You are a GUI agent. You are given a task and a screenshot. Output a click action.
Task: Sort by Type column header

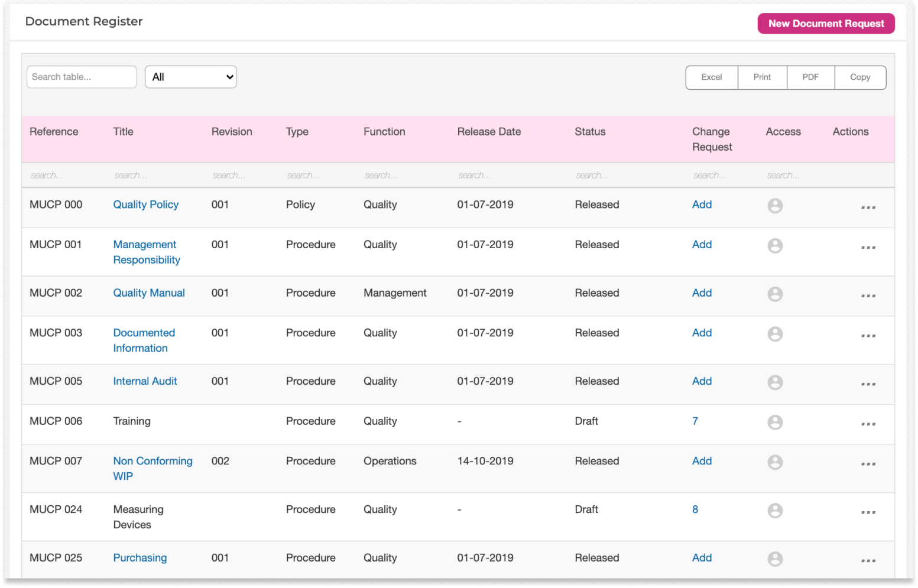[x=297, y=132]
